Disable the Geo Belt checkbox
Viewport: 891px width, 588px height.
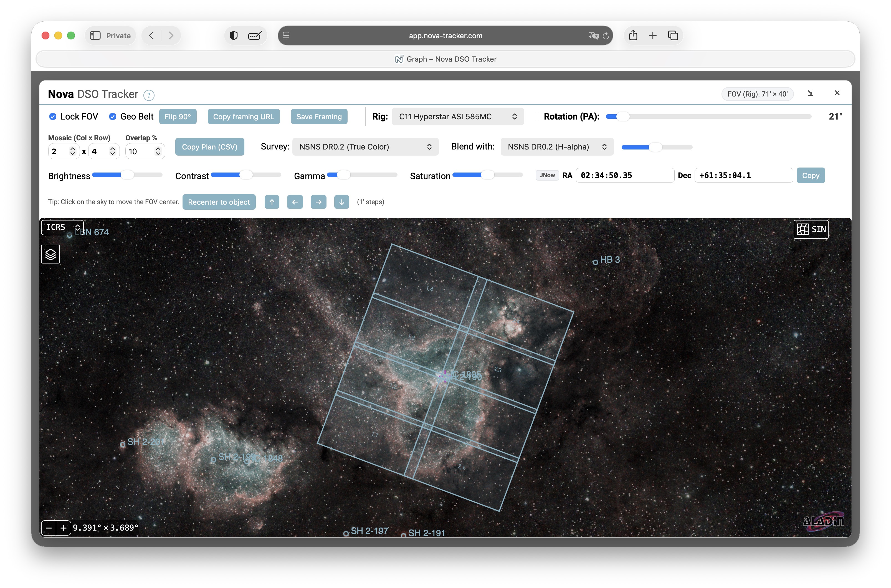point(113,116)
